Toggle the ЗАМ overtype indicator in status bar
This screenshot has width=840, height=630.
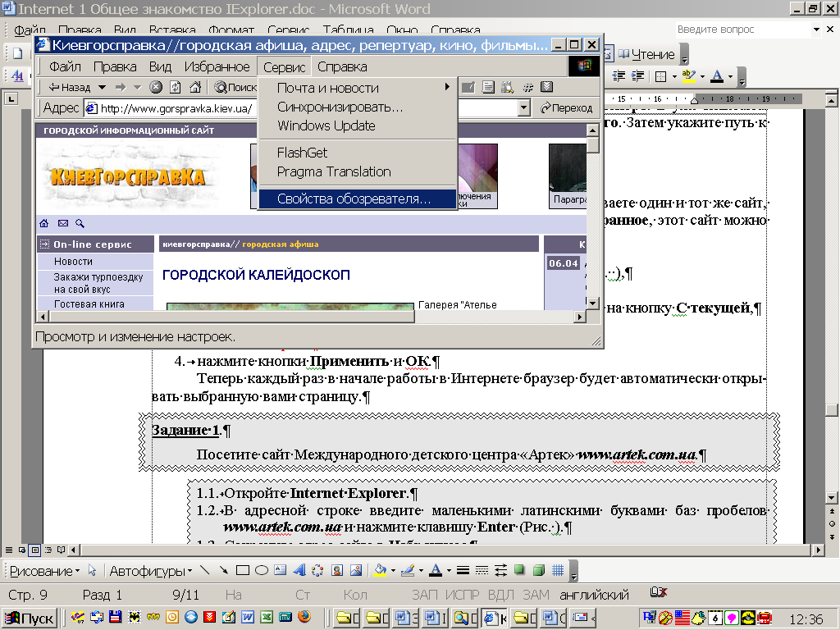(x=536, y=595)
